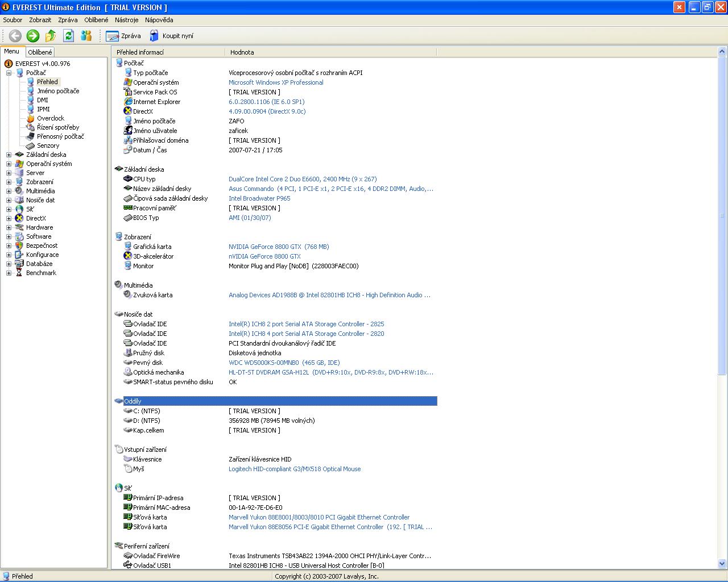Screen dimensions: 728x582
Task: Open the Zpráva report toolbar button
Action: click(x=123, y=36)
